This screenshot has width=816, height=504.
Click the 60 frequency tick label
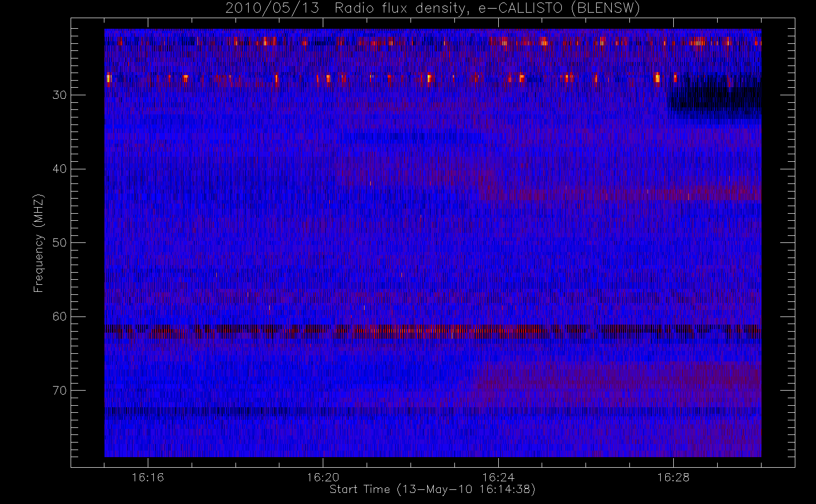point(60,317)
